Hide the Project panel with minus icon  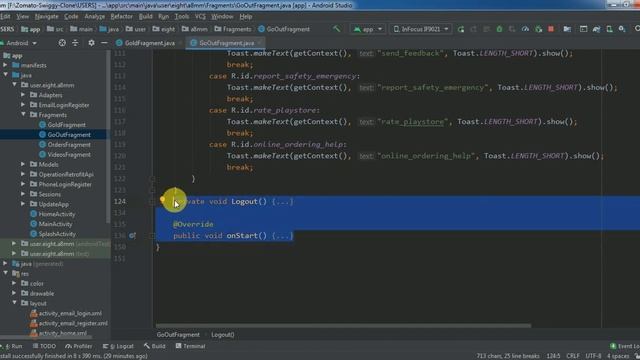tap(104, 43)
